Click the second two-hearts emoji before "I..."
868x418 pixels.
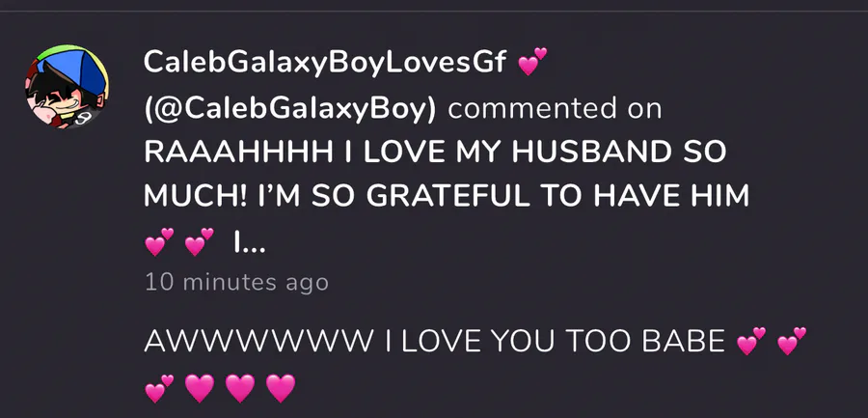click(x=200, y=242)
